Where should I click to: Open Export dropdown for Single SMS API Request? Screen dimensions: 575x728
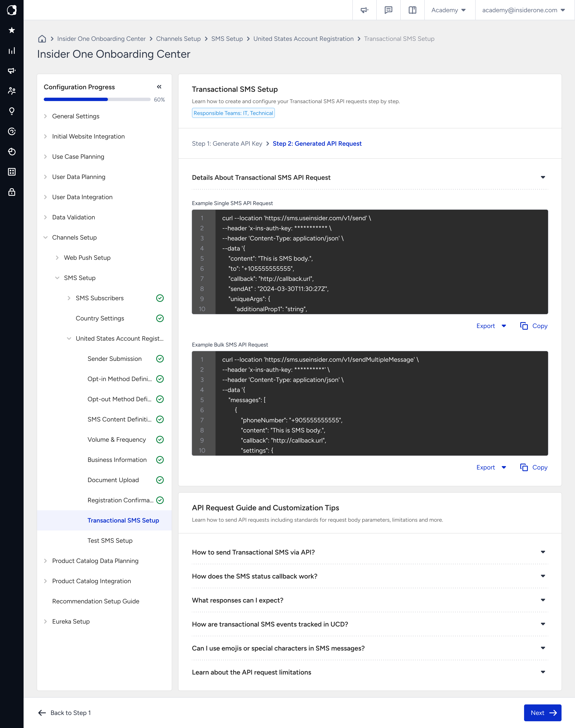pyautogui.click(x=491, y=326)
